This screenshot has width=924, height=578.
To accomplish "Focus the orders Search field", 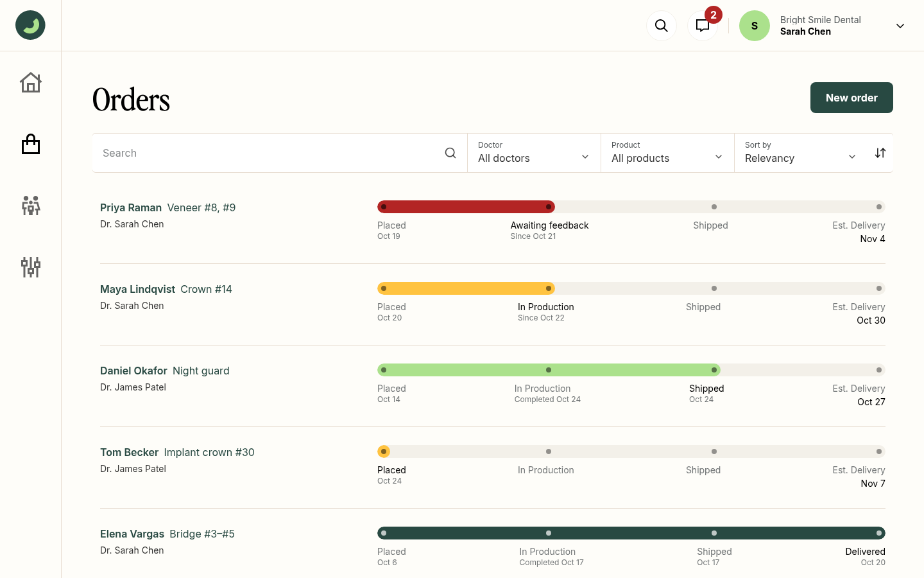I will tap(280, 153).
